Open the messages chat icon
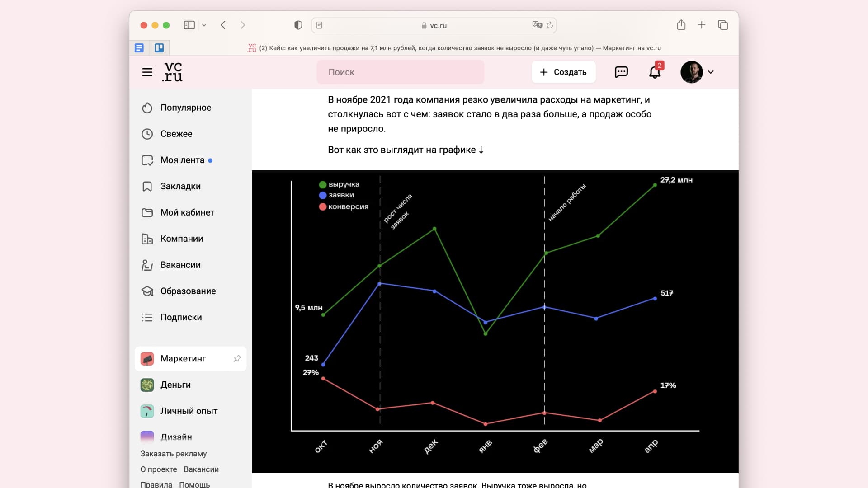Image resolution: width=868 pixels, height=488 pixels. pos(621,72)
